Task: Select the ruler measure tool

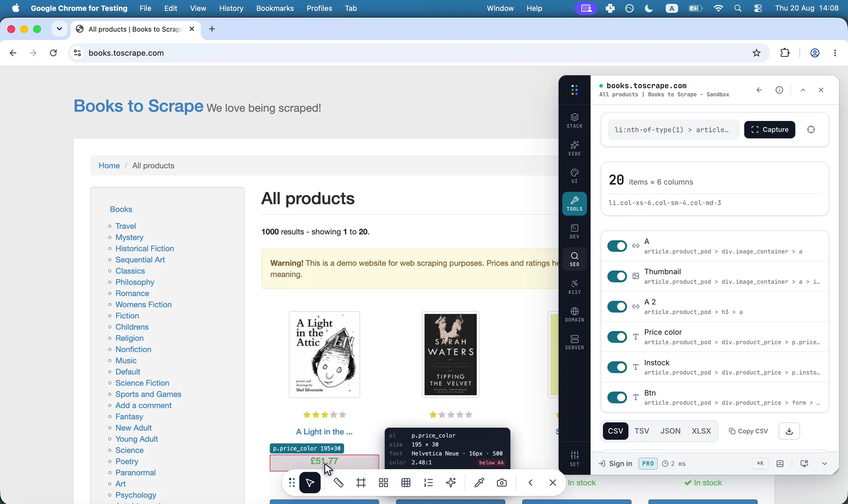Action: [x=338, y=483]
